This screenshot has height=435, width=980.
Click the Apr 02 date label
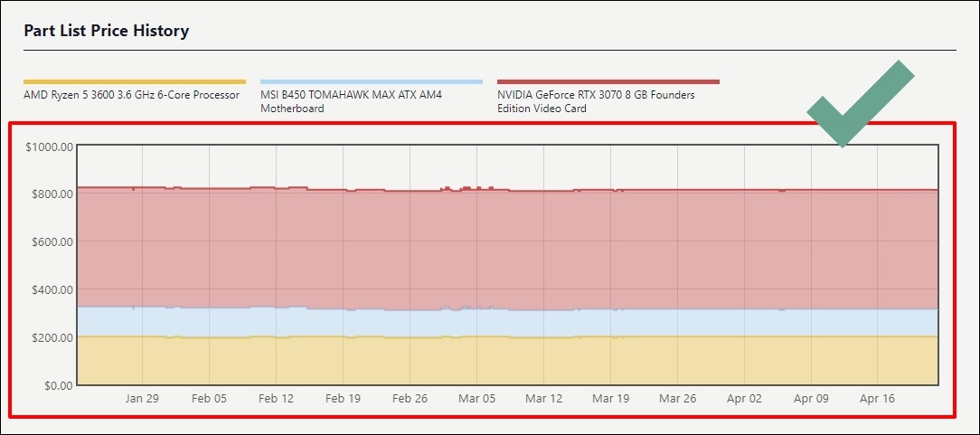[x=744, y=399]
